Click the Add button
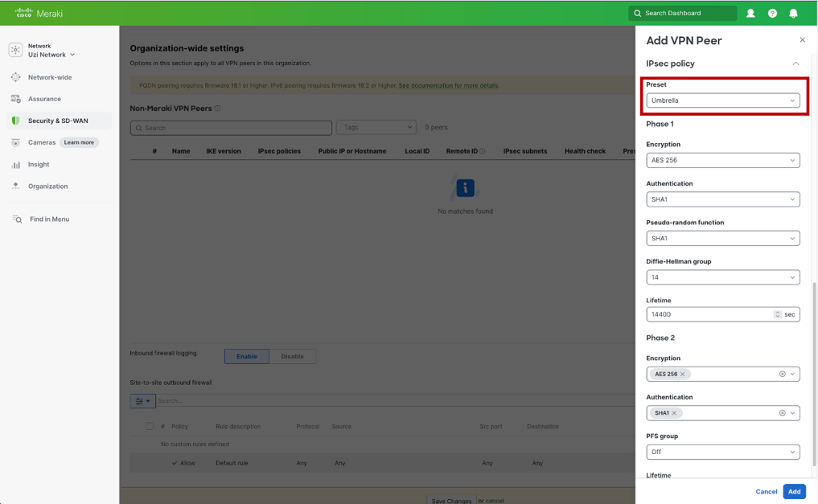818x504 pixels. [x=794, y=491]
